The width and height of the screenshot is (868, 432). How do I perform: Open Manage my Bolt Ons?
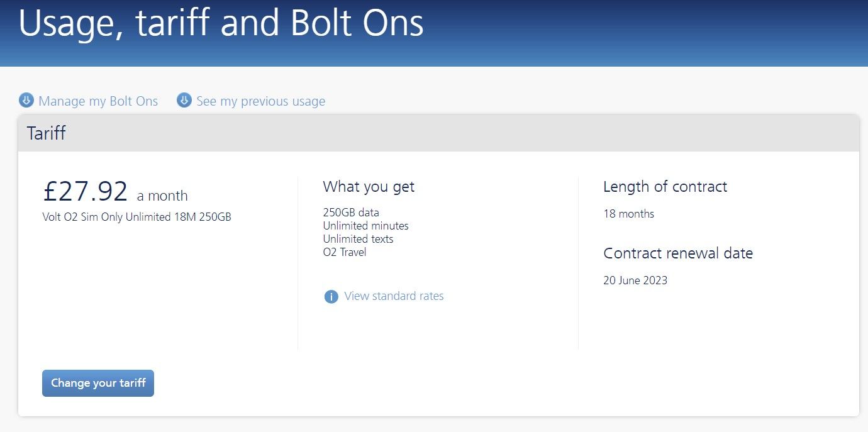pyautogui.click(x=98, y=101)
